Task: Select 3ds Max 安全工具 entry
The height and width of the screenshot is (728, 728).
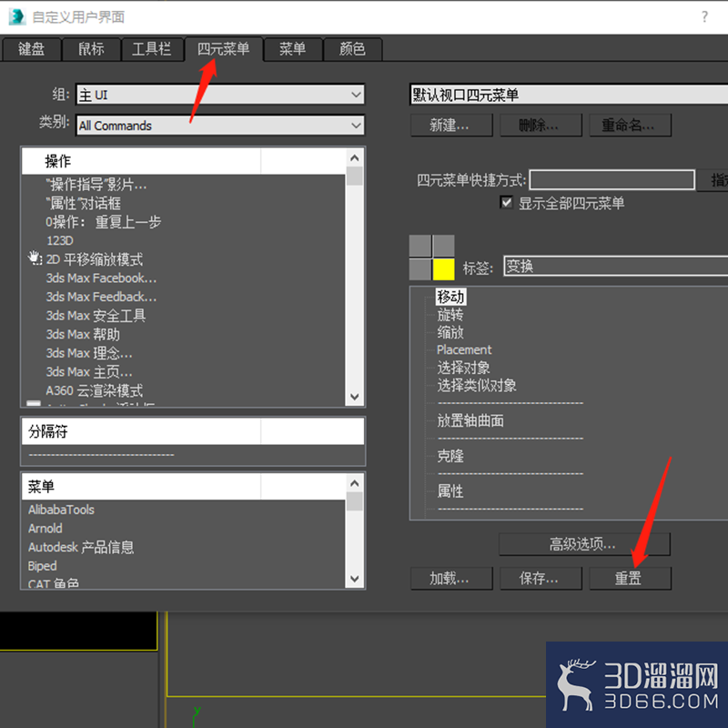Action: [96, 316]
